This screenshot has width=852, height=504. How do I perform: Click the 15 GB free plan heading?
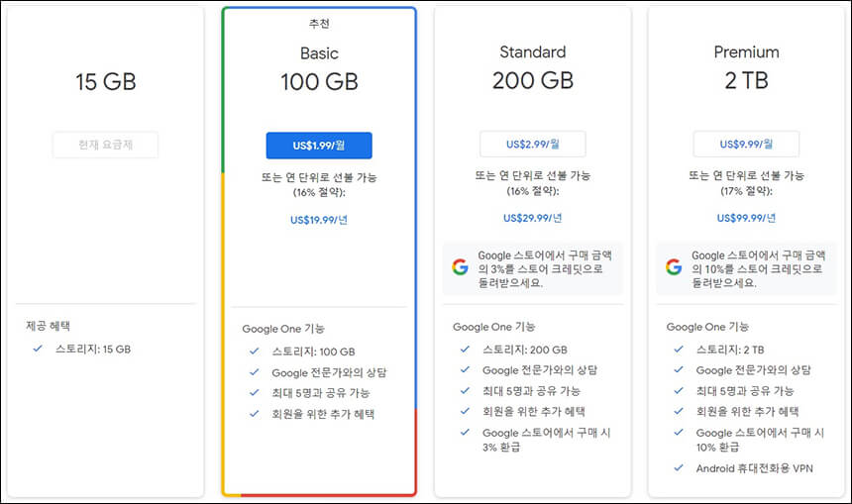click(105, 82)
